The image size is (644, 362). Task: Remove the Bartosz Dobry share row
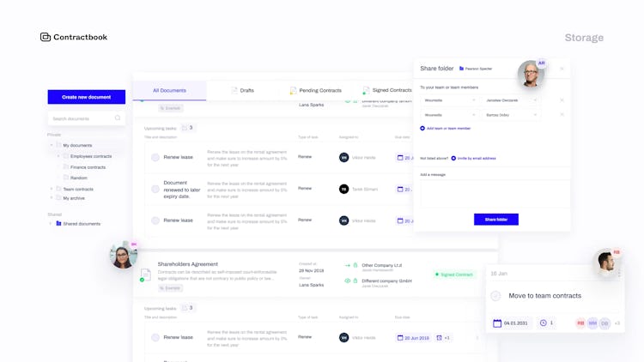point(562,114)
